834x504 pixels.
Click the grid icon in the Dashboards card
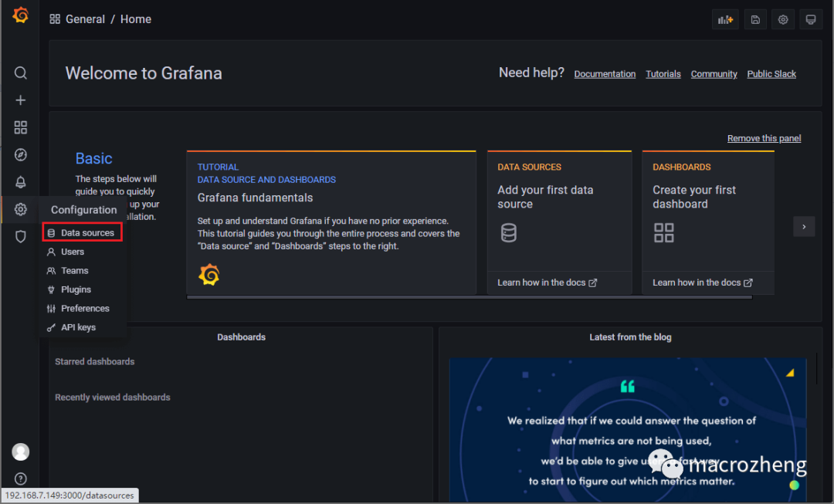tap(664, 233)
